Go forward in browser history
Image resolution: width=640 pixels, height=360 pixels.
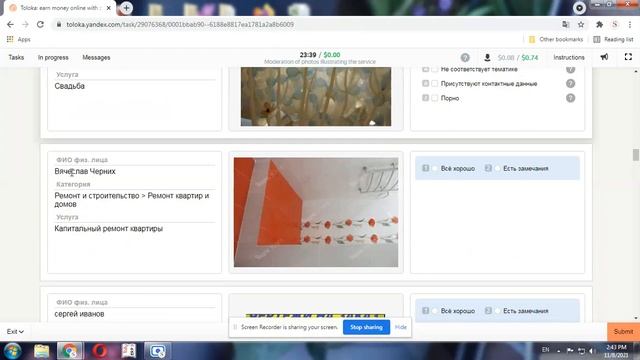[25, 24]
